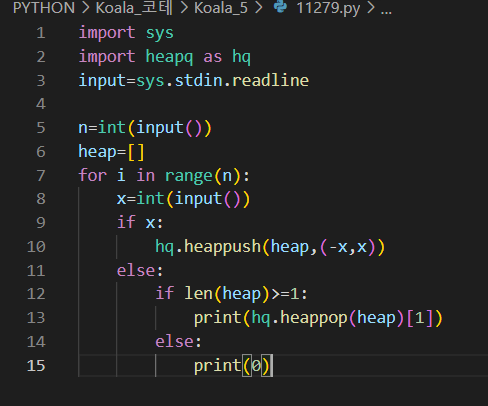Image resolution: width=488 pixels, height=406 pixels.
Task: Open the Koala_코테 breadcrumb folder
Action: (x=134, y=8)
